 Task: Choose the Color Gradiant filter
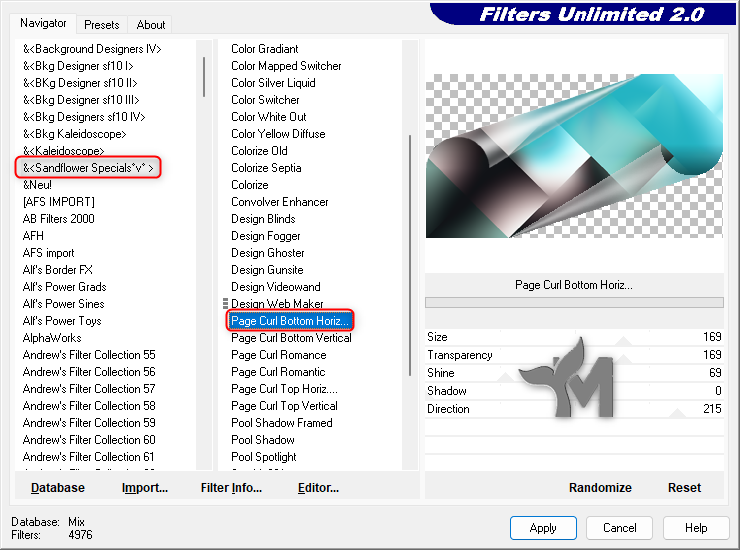(265, 49)
